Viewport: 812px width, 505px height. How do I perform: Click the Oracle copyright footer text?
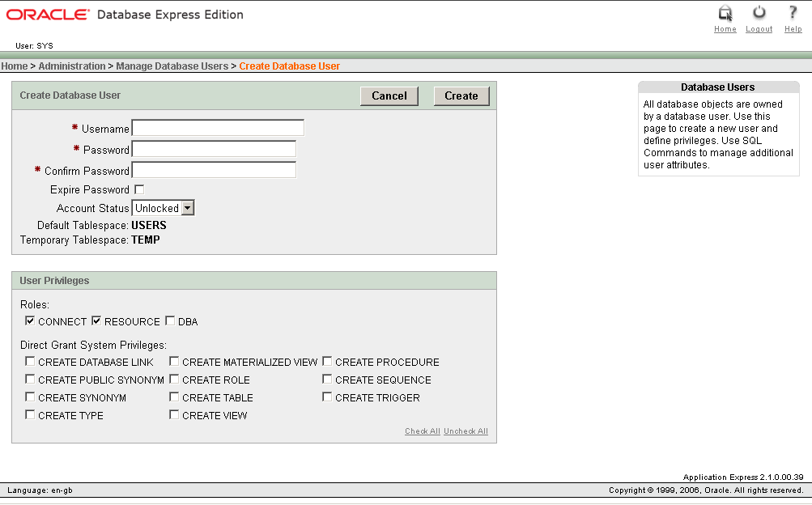point(706,490)
